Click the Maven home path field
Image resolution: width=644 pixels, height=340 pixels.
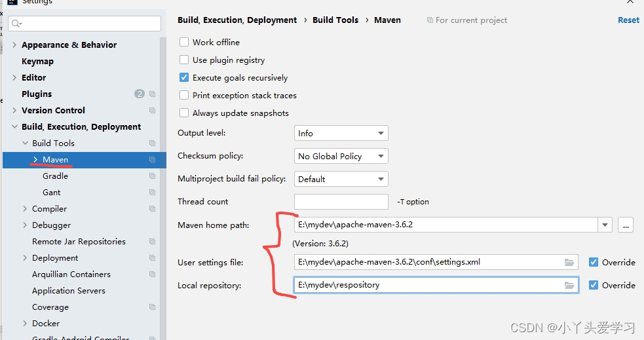[x=445, y=225]
